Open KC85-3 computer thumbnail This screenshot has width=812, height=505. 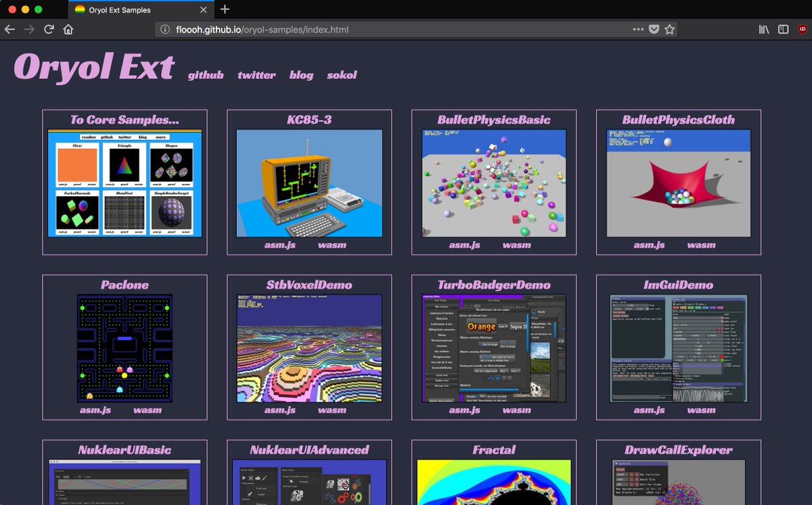coord(309,183)
